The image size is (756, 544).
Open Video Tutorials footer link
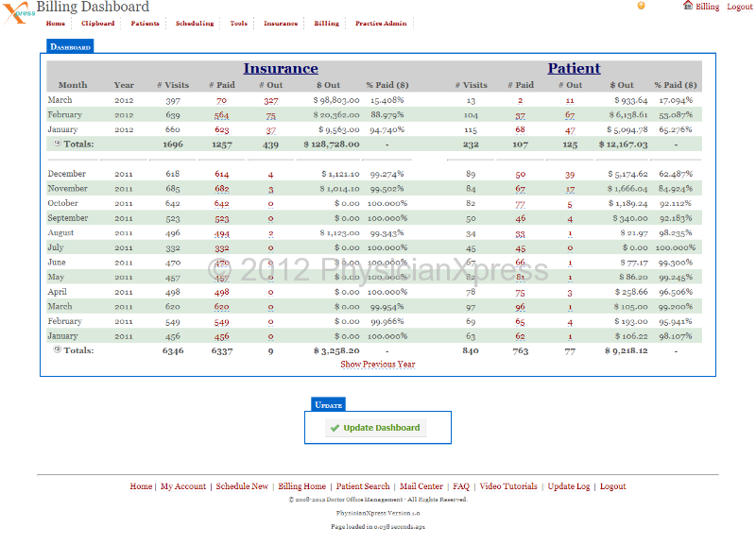(x=508, y=486)
